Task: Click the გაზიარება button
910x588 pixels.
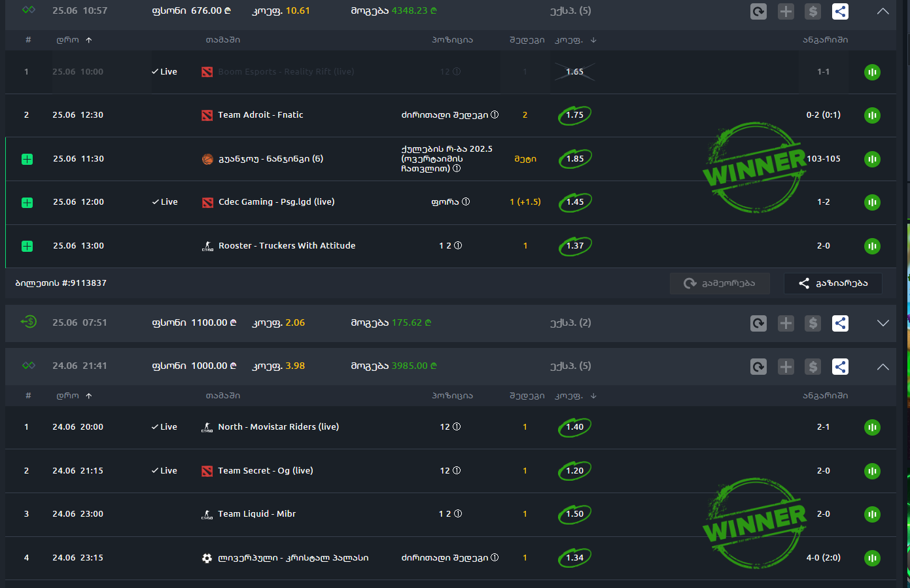Action: coord(833,283)
